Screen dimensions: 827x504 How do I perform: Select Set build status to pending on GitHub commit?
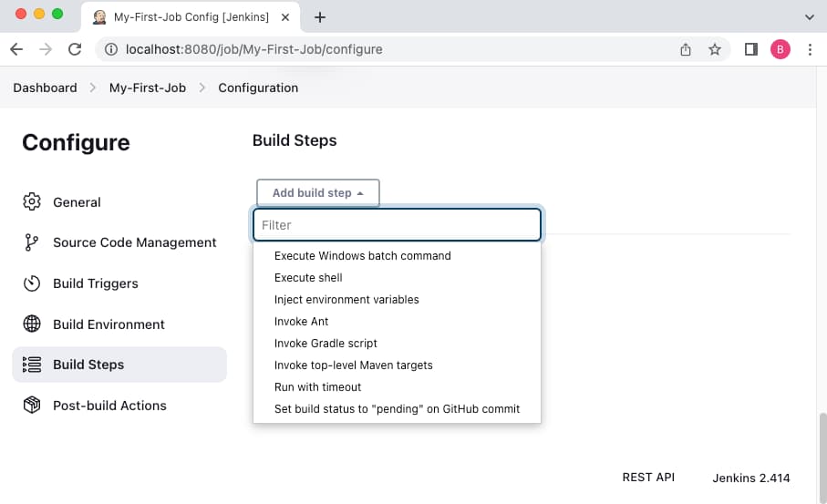pos(397,408)
